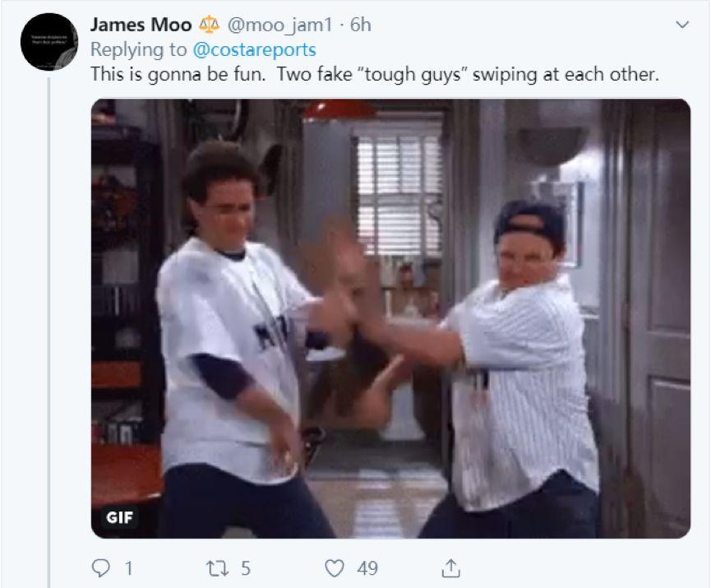Open the James Moo display name
This screenshot has width=711, height=588.
tap(141, 25)
